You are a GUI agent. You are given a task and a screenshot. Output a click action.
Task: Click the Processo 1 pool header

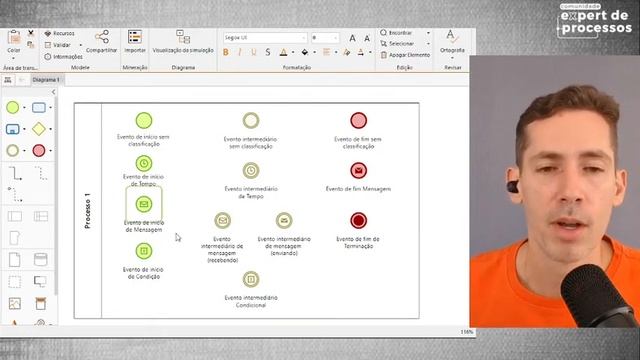point(88,211)
